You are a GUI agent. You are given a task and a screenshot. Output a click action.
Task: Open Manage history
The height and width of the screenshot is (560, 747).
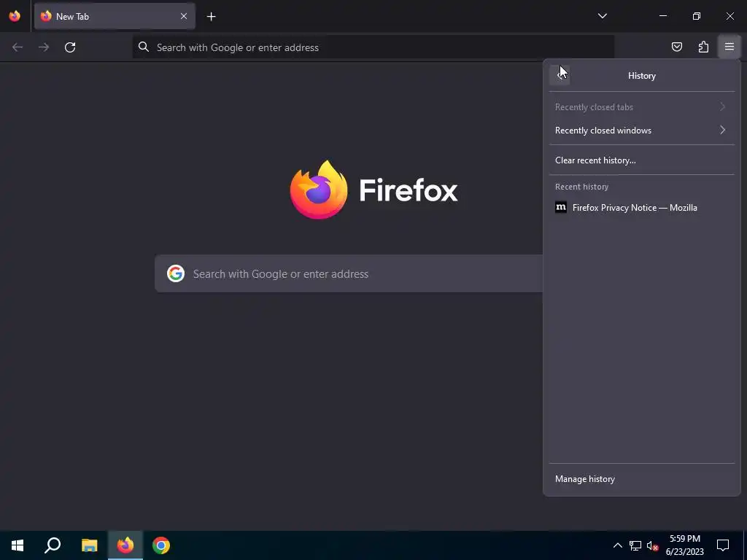pyautogui.click(x=642, y=479)
